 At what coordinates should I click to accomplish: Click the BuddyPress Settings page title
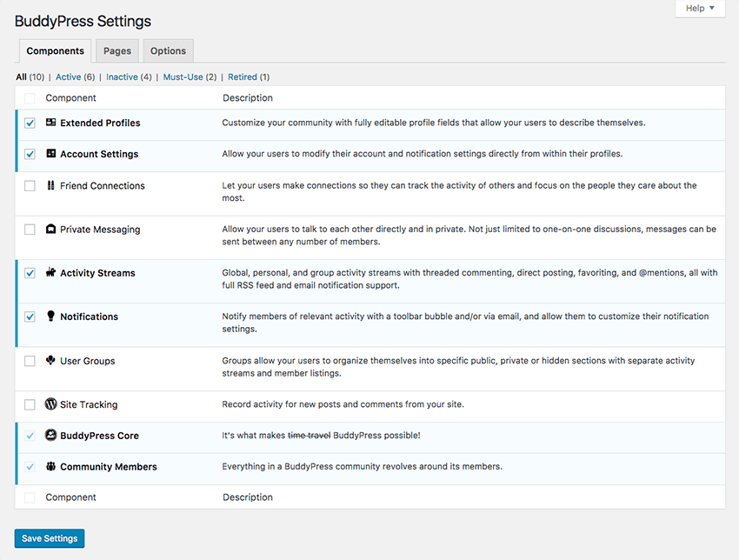(83, 21)
